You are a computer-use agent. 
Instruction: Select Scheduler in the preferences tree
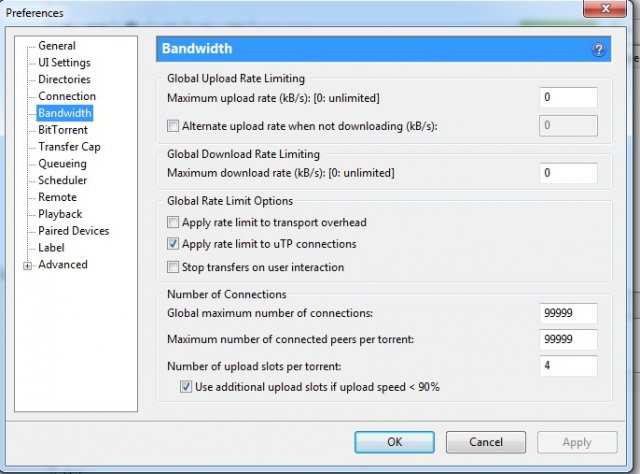[x=62, y=181]
